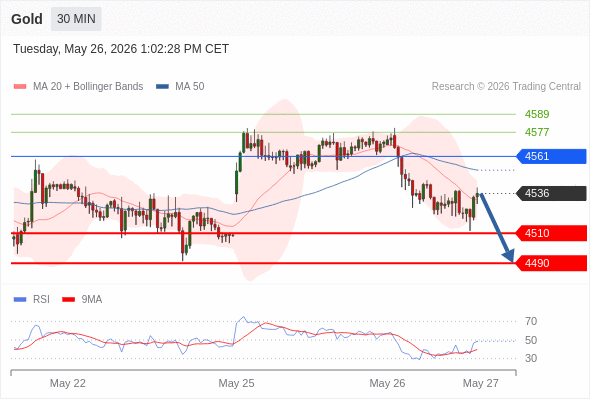The height and width of the screenshot is (400, 590).
Task: Click the RSI legend color swatch
Action: tap(20, 300)
